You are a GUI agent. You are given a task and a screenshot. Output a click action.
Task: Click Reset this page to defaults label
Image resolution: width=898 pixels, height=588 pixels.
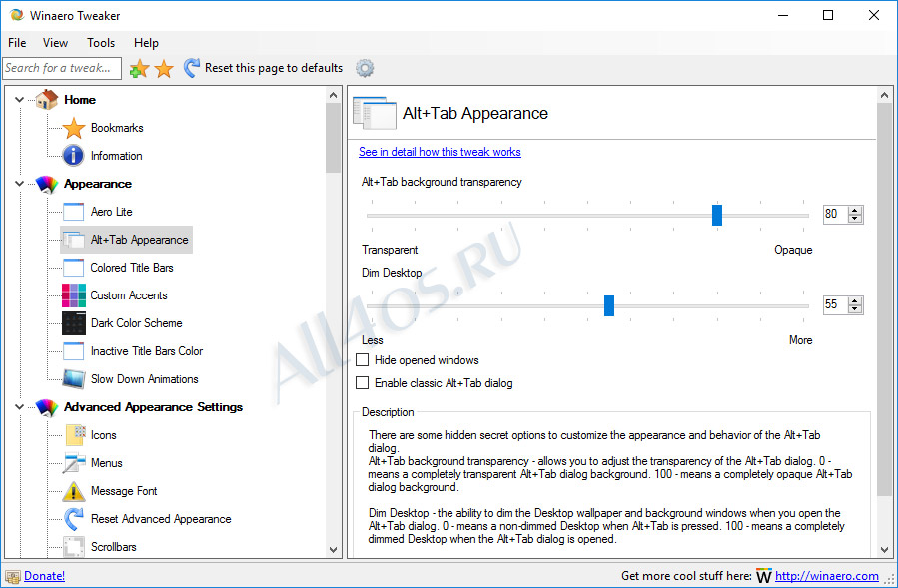274,68
